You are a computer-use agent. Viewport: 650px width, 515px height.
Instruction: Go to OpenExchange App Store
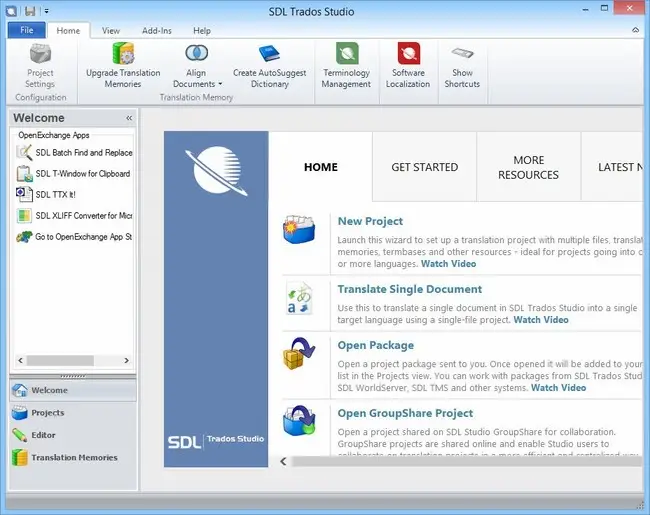click(x=75, y=237)
